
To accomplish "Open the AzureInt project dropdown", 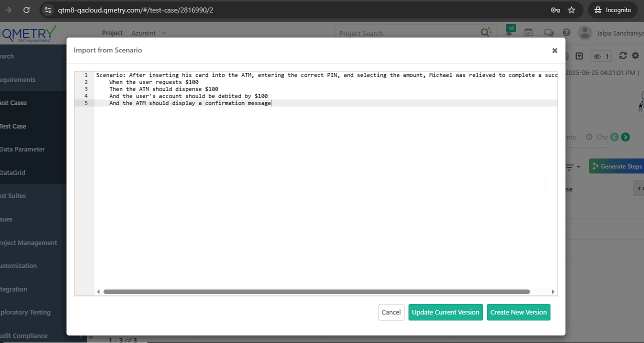I will coord(148,33).
